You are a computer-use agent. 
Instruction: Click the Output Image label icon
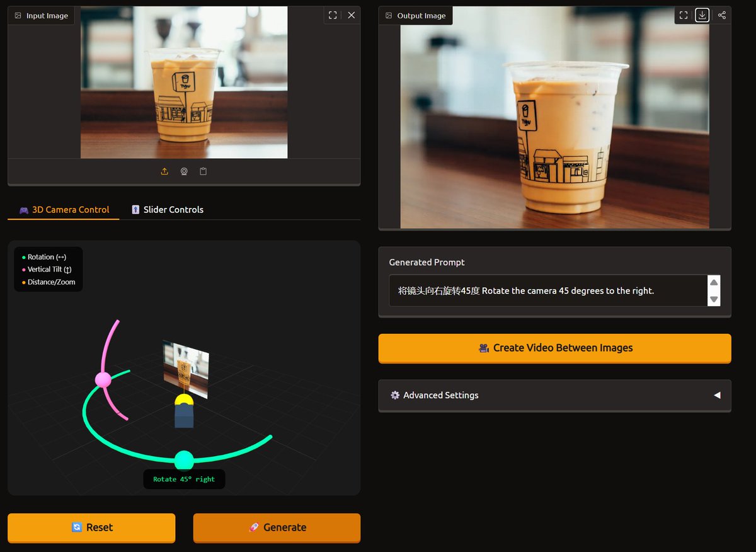pos(389,16)
